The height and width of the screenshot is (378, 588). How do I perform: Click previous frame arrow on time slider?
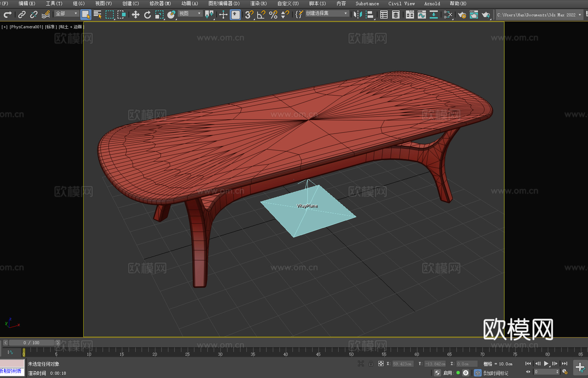tap(6, 343)
